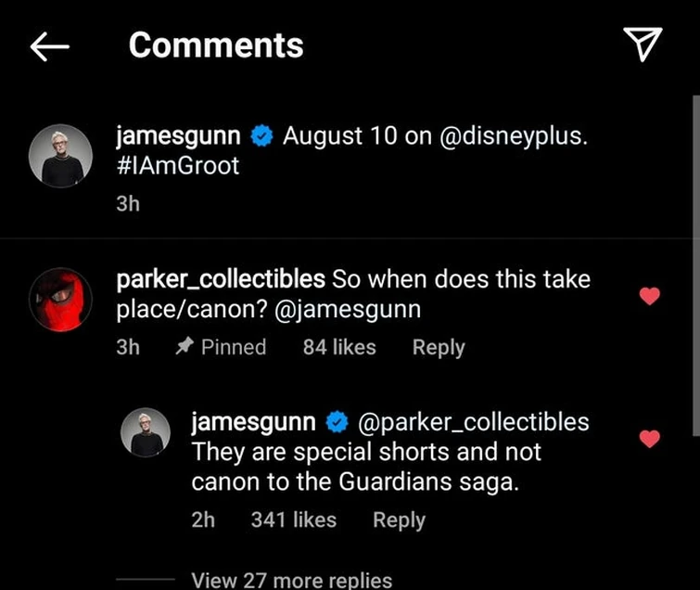The height and width of the screenshot is (590, 700).
Task: Expand View 27 more replies
Action: point(291,581)
